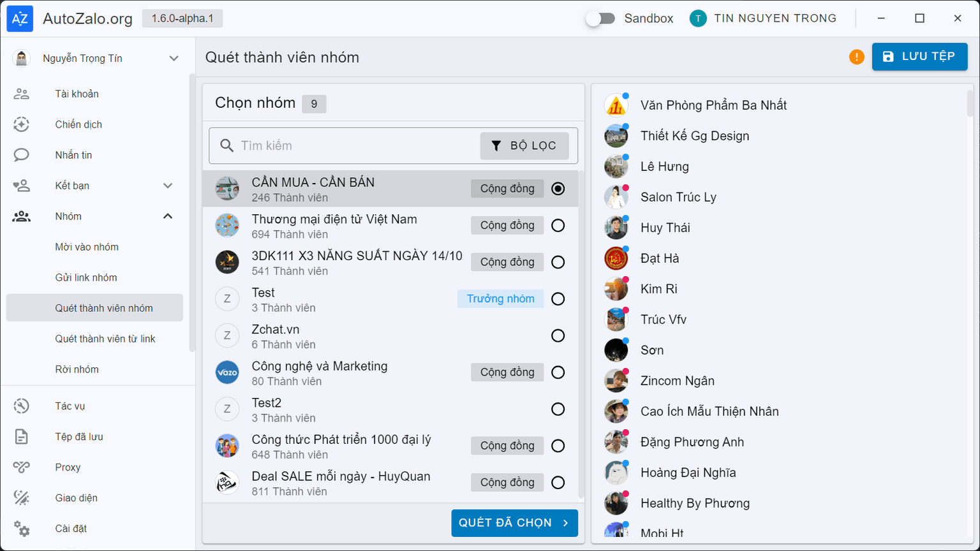Open Tệp đã lưu file icon
The width and height of the screenshot is (980, 551).
click(x=22, y=437)
